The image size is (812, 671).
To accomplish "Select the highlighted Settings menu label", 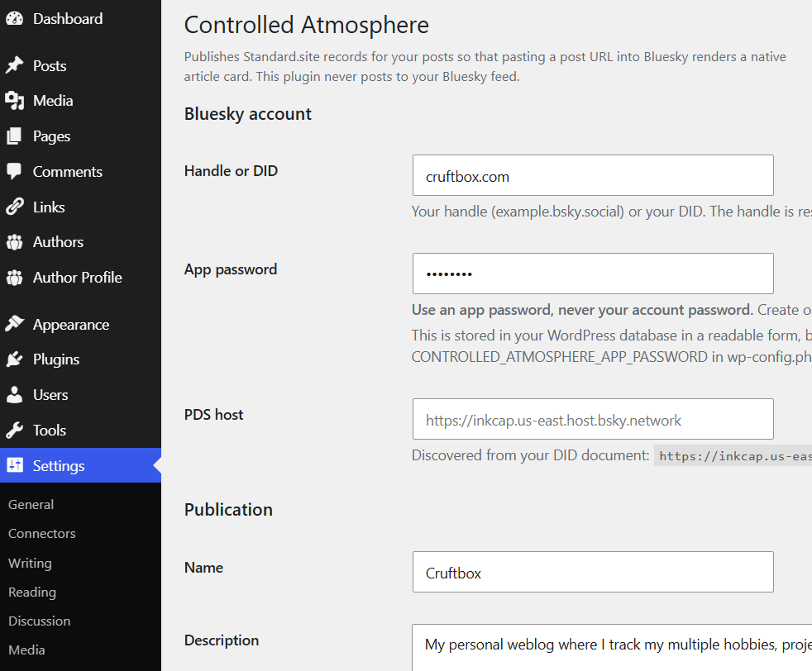I will click(x=59, y=466).
